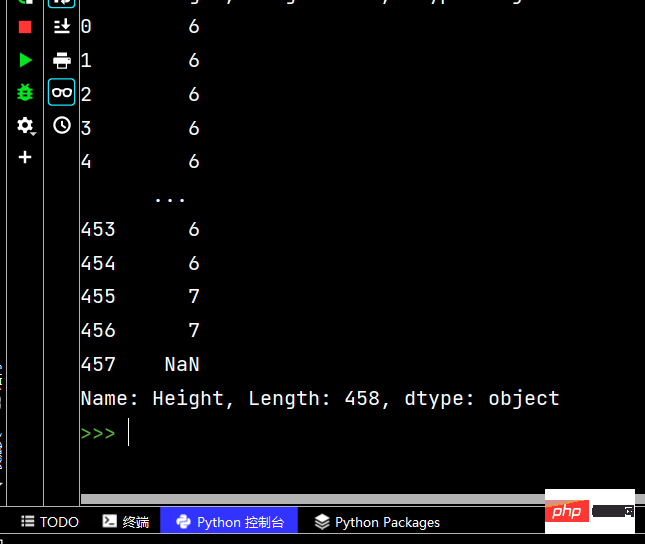The height and width of the screenshot is (544, 645).
Task: Run the console with the green play arrow
Action: click(26, 60)
